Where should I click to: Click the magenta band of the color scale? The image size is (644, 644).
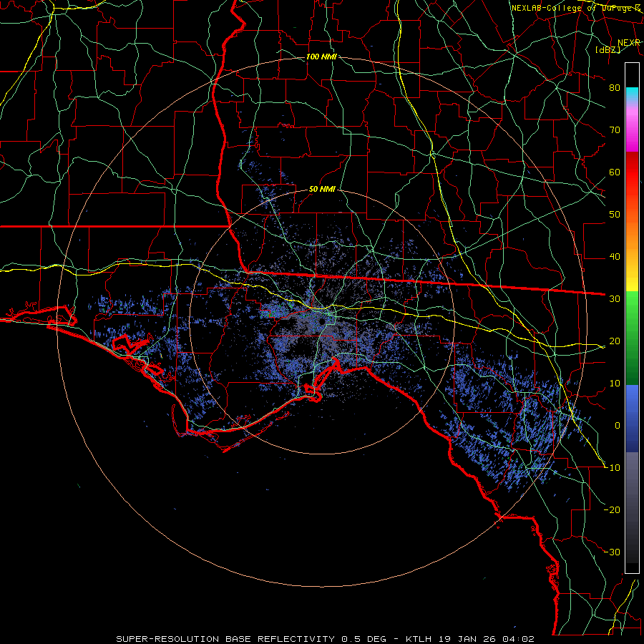pos(632,132)
